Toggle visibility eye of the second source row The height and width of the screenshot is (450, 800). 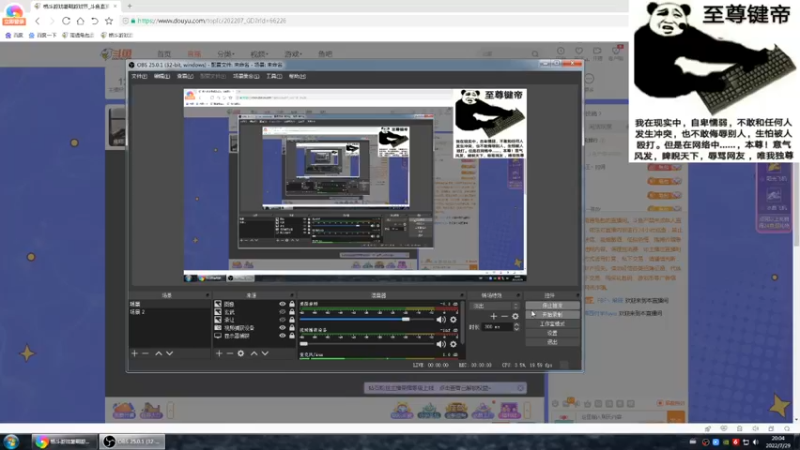282,312
